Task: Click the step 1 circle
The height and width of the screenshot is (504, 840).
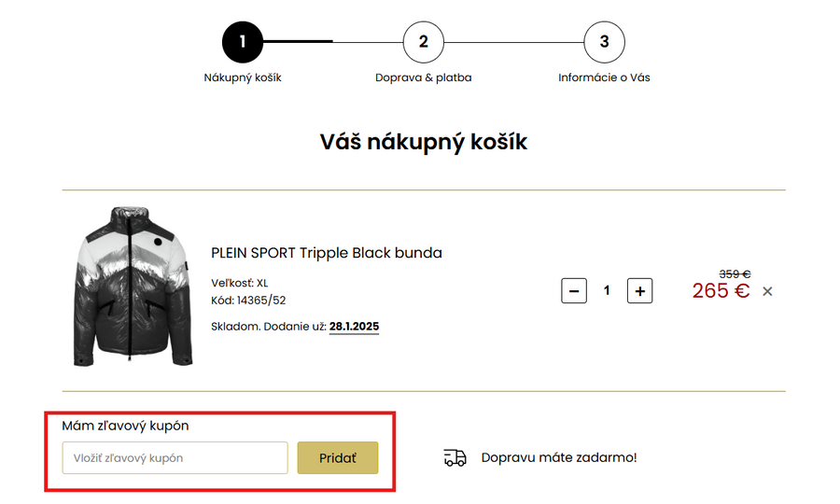Action: click(x=242, y=42)
